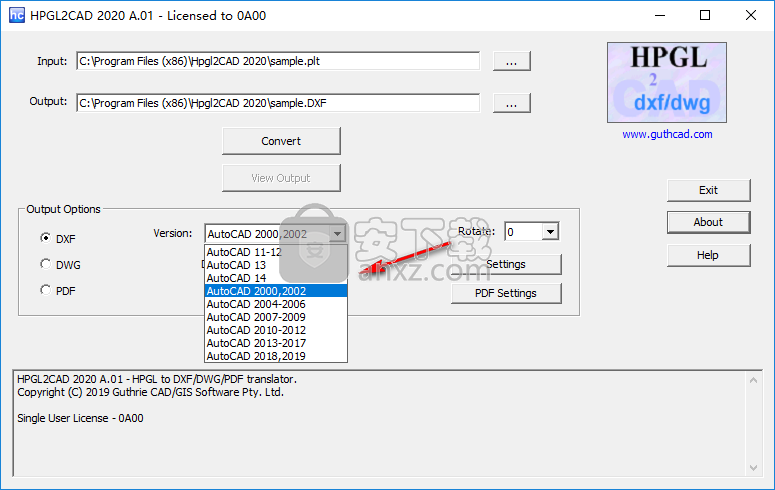This screenshot has height=490, width=775.
Task: Select the PDF output radio button
Action: point(45,290)
